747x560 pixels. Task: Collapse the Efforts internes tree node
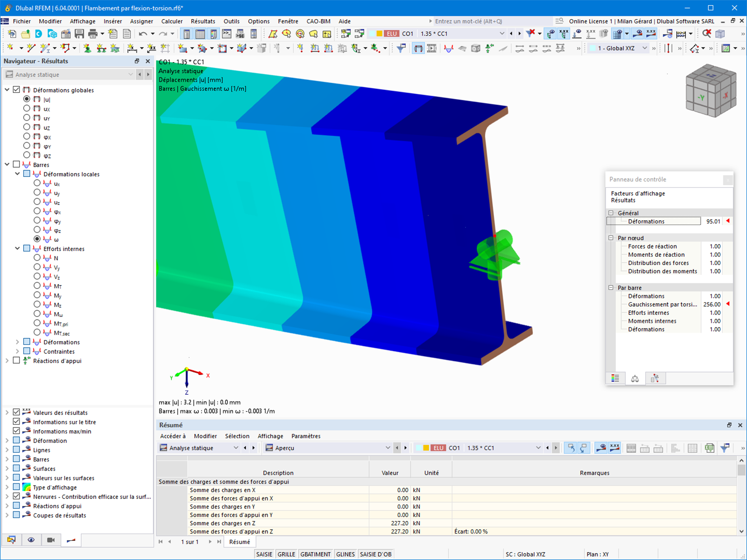click(17, 248)
